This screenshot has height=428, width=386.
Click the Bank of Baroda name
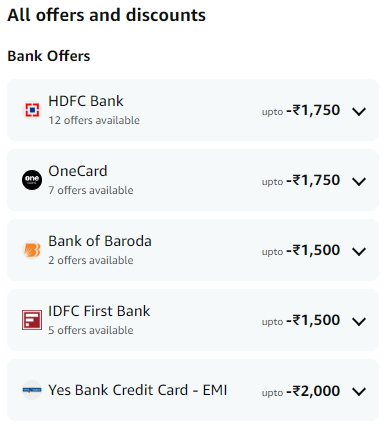100,241
